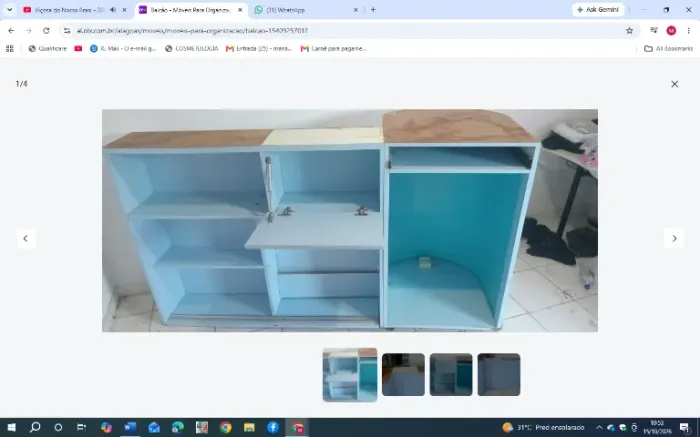Open the YouTube bookmark icon
Viewport: 700px width, 437px height.
pos(78,49)
